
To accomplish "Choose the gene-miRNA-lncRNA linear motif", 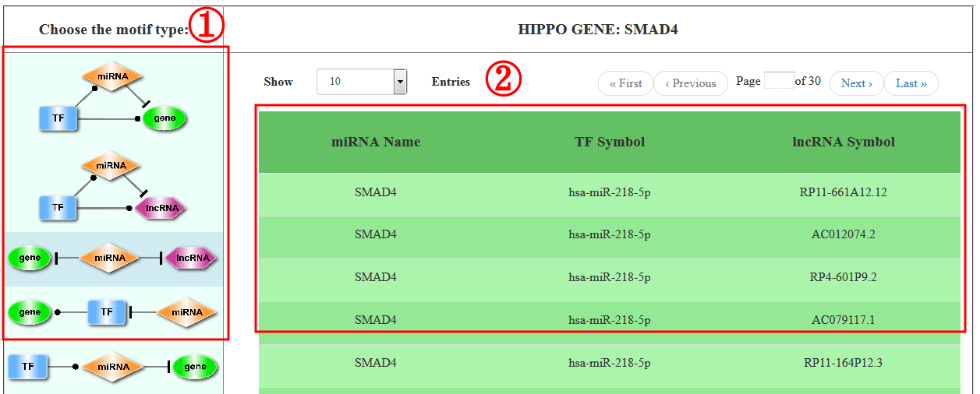I will (113, 258).
